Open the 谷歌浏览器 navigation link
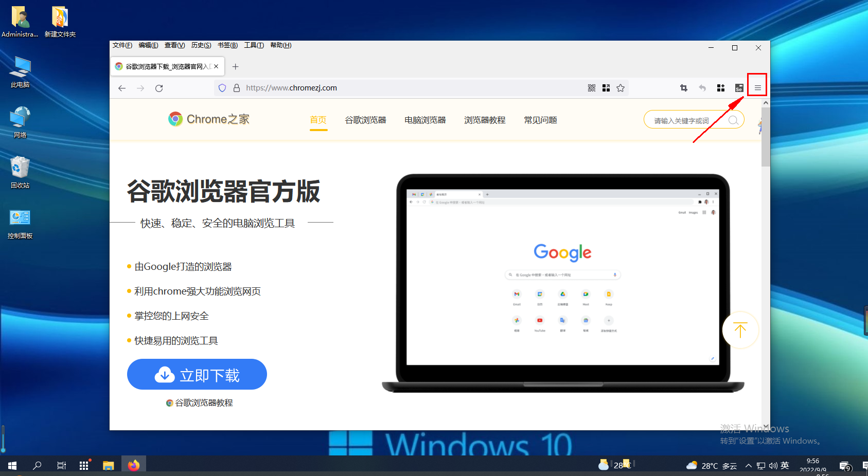868x476 pixels. [x=365, y=120]
